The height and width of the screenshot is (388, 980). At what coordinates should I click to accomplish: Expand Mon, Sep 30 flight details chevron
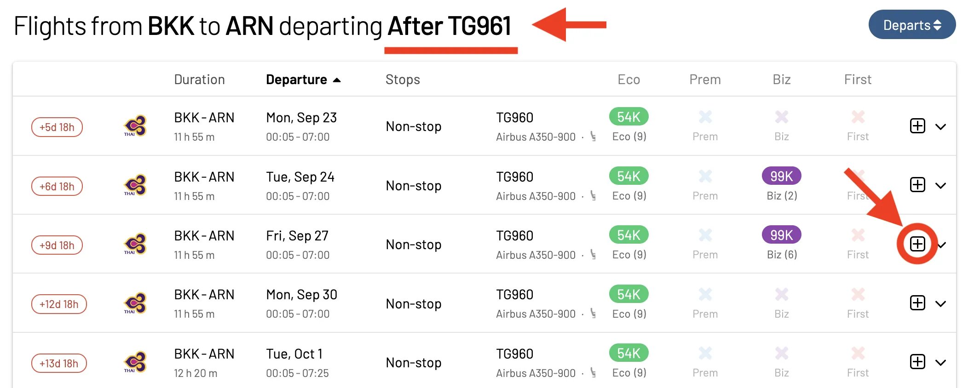[x=941, y=303]
